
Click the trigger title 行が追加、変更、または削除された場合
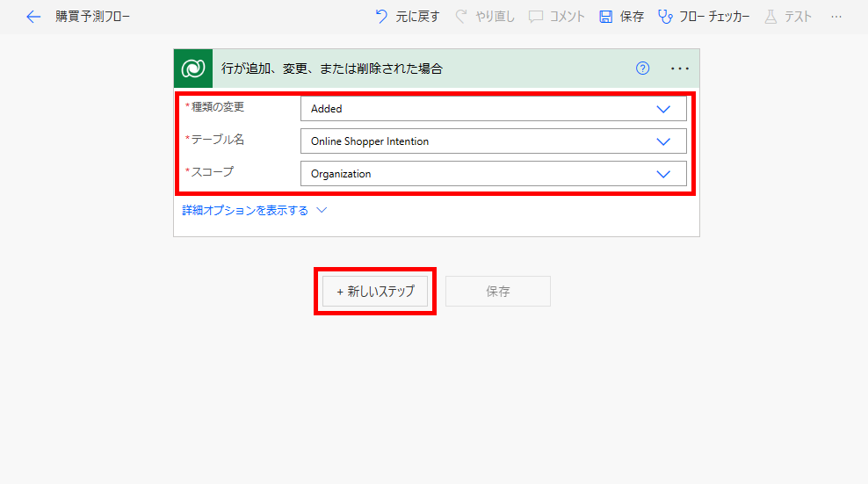pyautogui.click(x=332, y=69)
